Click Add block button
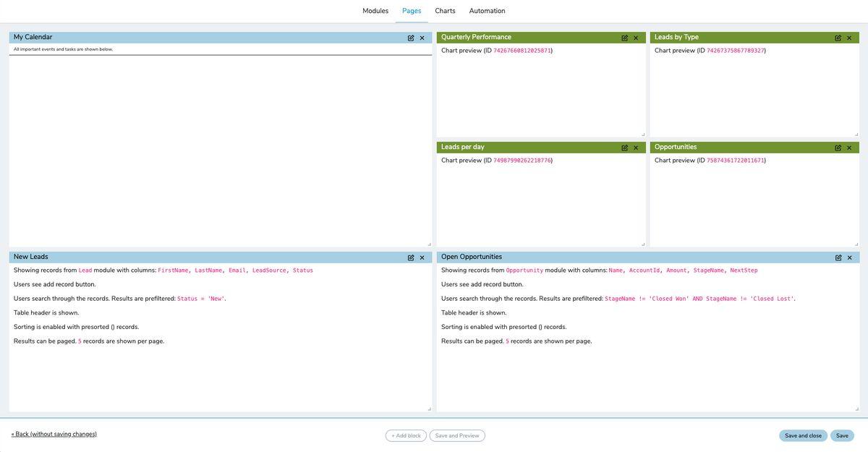The height and width of the screenshot is (452, 868). pos(406,436)
